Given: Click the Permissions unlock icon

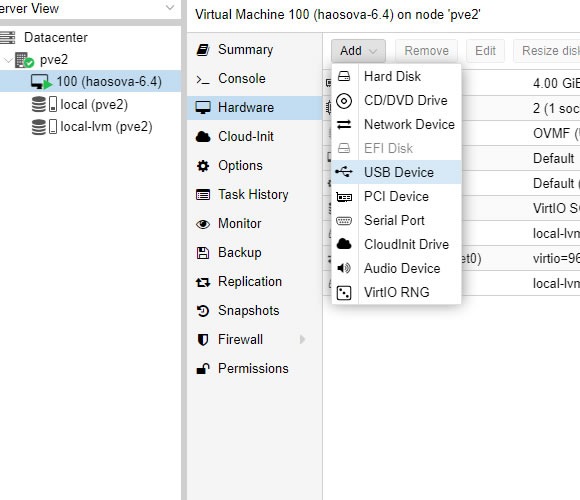Looking at the screenshot, I should [x=203, y=368].
